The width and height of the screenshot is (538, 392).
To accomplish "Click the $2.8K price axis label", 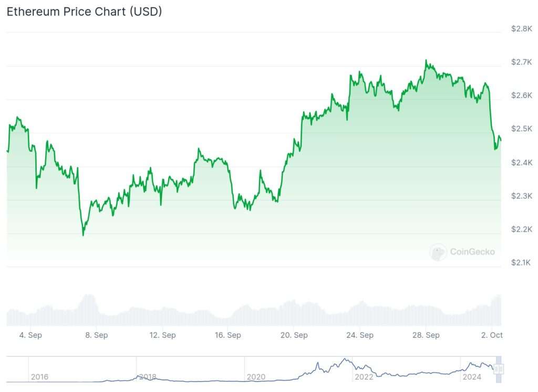I will 522,29.
